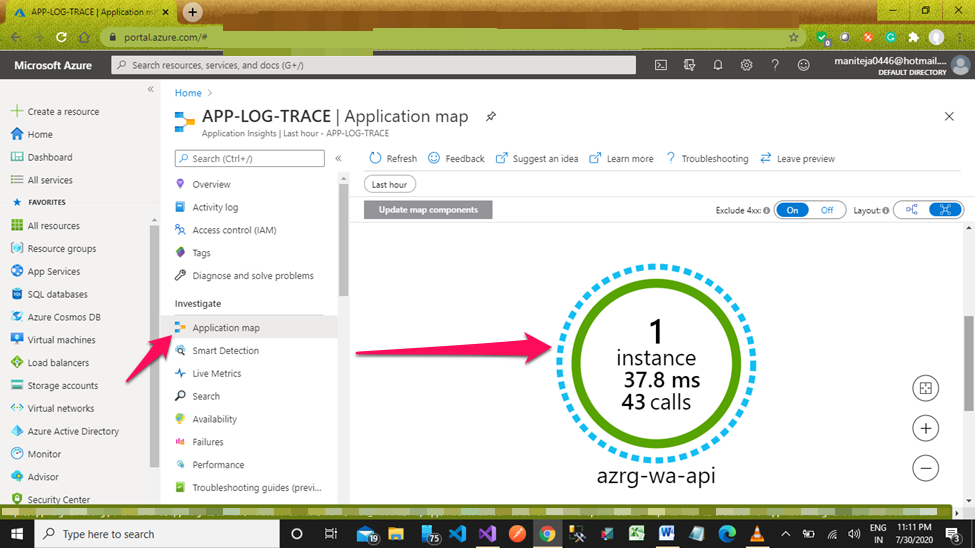
Task: Send feedback via smiley icon in header
Action: pyautogui.click(x=803, y=65)
